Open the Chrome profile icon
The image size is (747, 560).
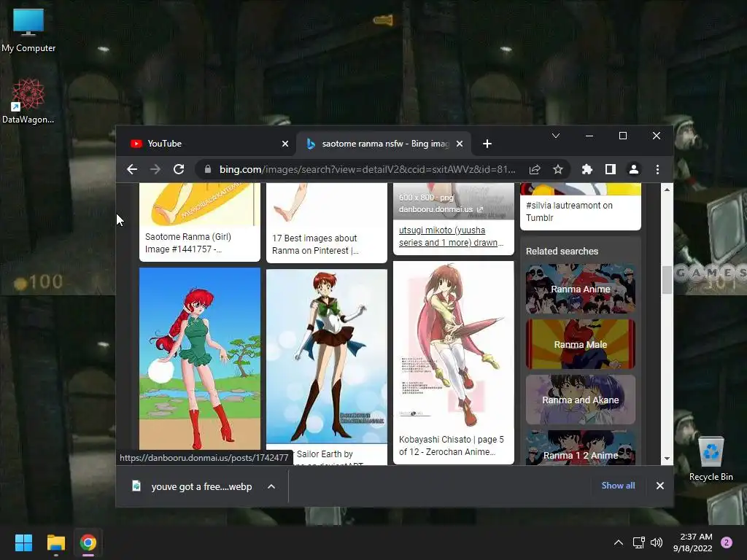click(634, 169)
